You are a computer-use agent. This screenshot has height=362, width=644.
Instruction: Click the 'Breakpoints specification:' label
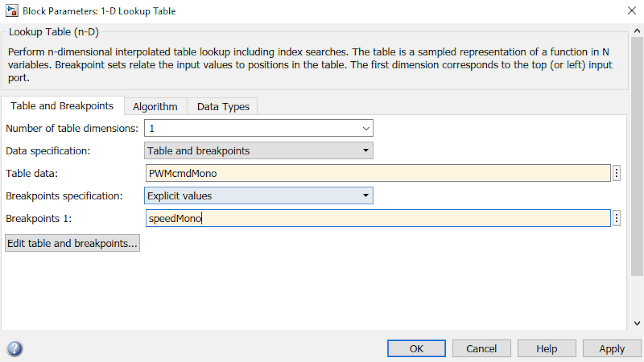tap(64, 196)
